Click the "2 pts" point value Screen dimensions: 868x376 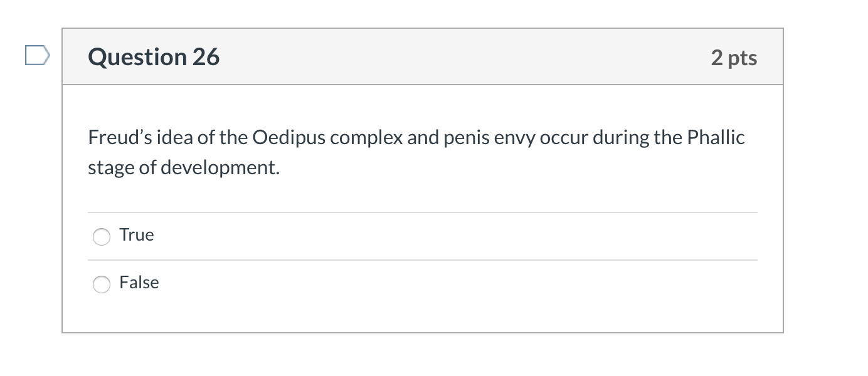(734, 58)
